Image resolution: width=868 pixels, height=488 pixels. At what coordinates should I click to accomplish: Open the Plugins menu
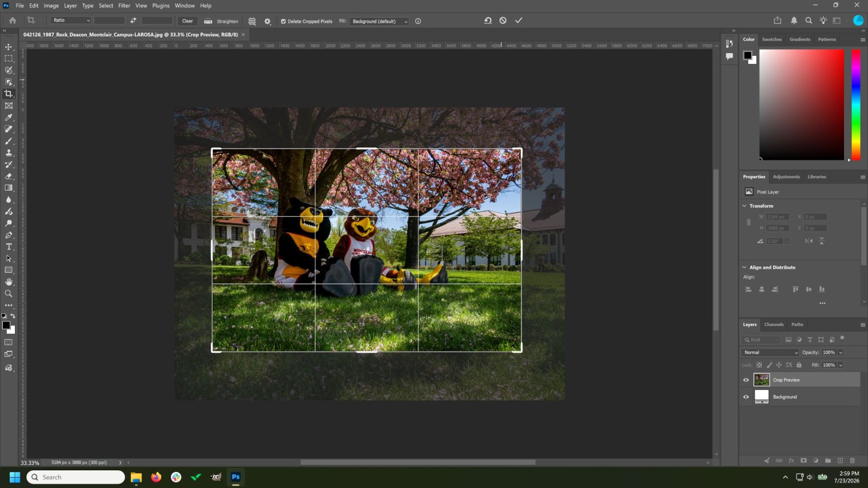[161, 6]
